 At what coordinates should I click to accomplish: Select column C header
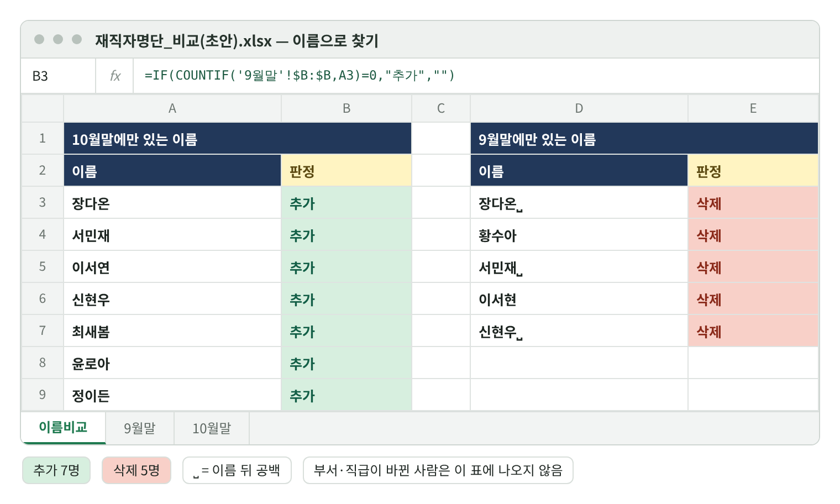coord(441,108)
